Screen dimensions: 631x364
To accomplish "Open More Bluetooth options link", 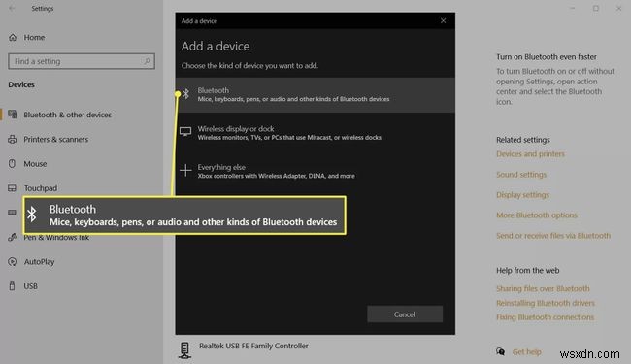I will [x=537, y=215].
